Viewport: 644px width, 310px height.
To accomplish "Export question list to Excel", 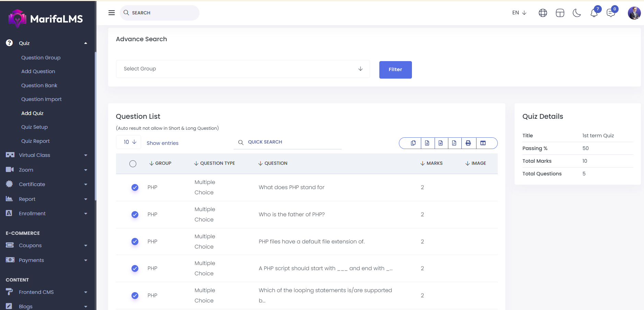I will 427,143.
